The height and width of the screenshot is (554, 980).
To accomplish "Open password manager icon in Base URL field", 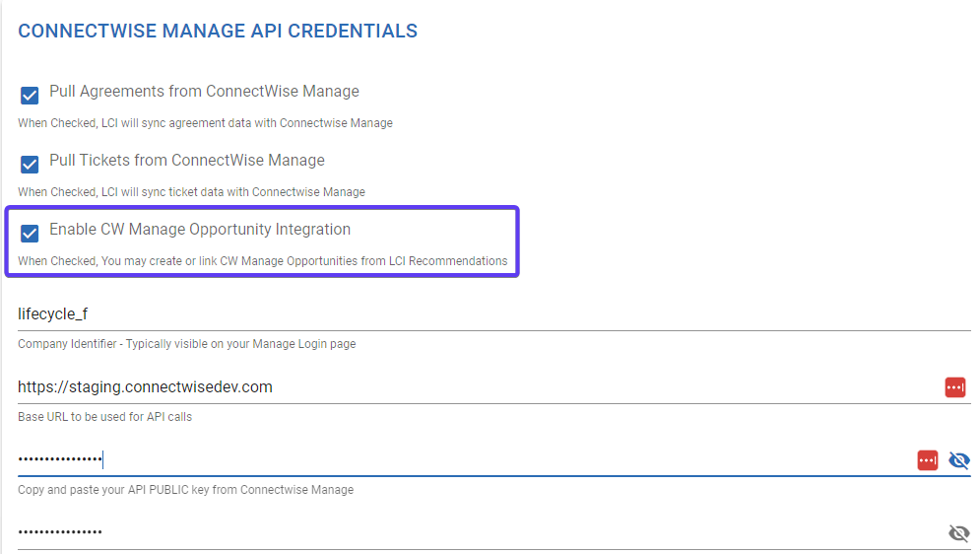I will [x=955, y=387].
